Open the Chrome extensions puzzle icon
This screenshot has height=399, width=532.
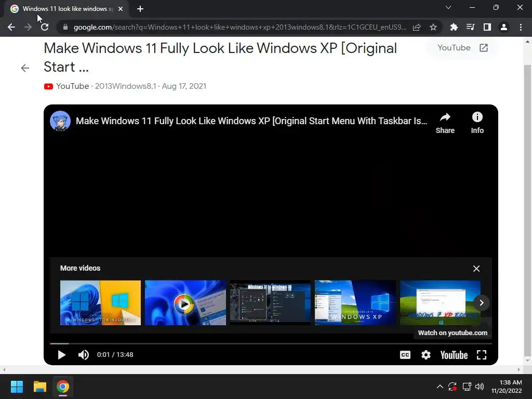(454, 27)
